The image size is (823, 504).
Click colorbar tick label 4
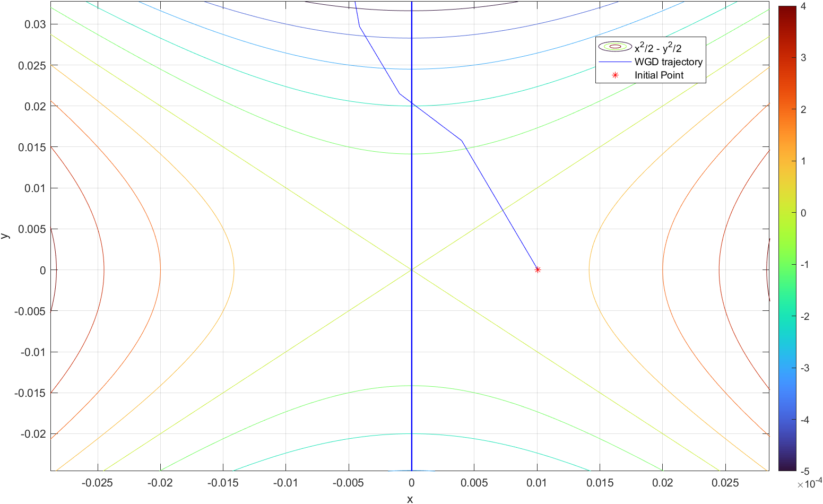point(803,6)
